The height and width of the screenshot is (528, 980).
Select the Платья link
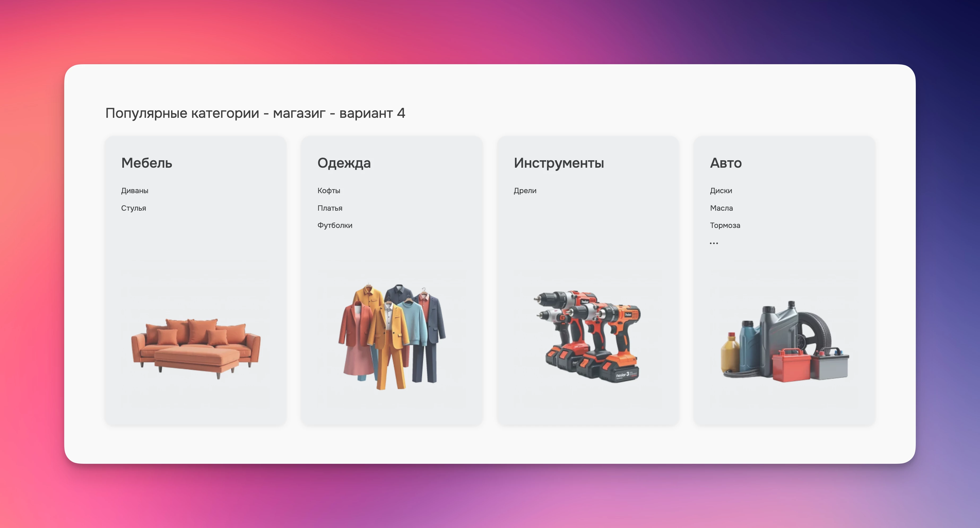(330, 208)
